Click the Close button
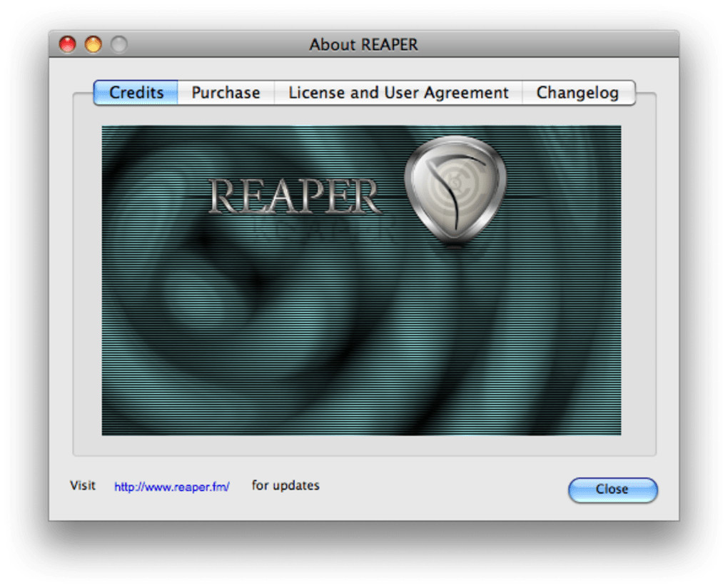Viewport: 728px width, 588px height. 612,490
